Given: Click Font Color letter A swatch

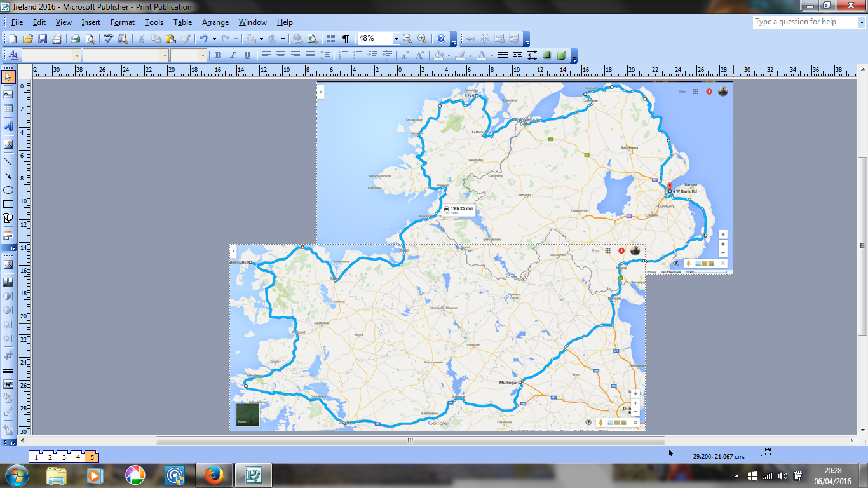Looking at the screenshot, I should [x=481, y=55].
